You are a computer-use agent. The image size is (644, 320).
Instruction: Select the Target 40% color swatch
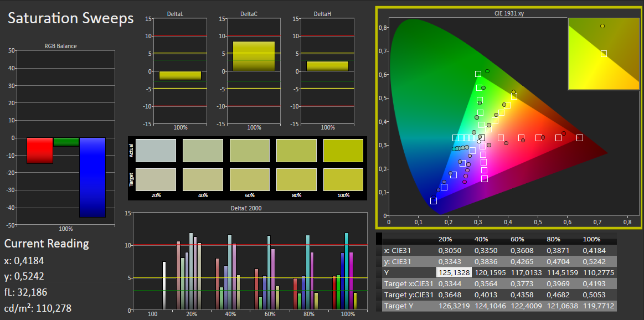pyautogui.click(x=203, y=179)
